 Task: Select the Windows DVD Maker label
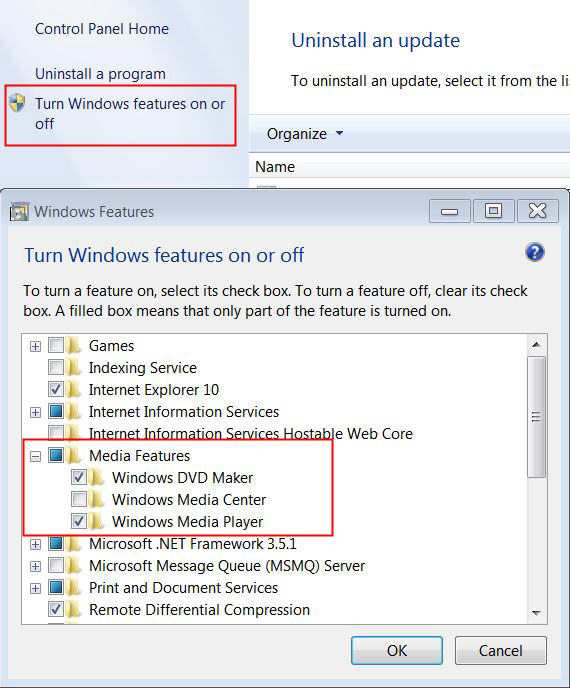[183, 477]
